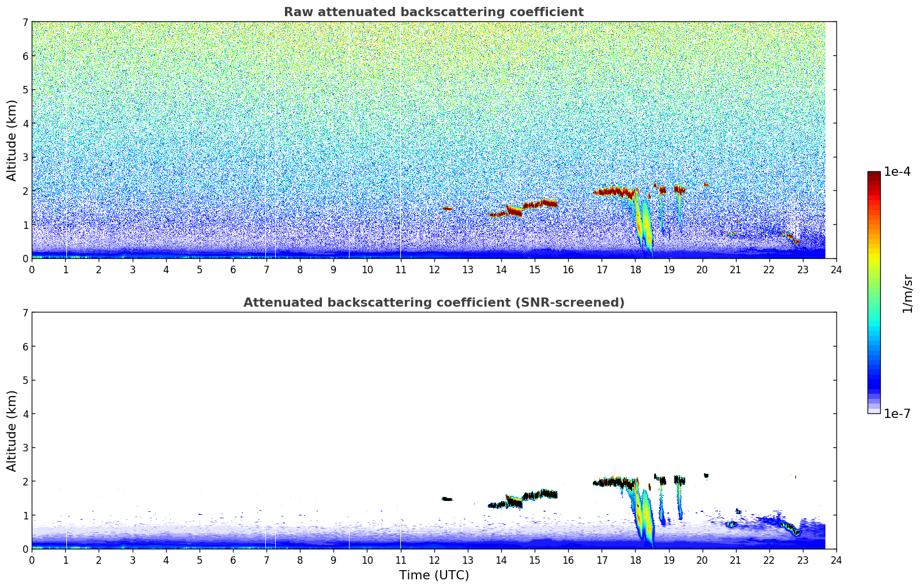Click the colorbar's '1e-4' maximum label
This screenshot has width=920, height=588.
[897, 172]
